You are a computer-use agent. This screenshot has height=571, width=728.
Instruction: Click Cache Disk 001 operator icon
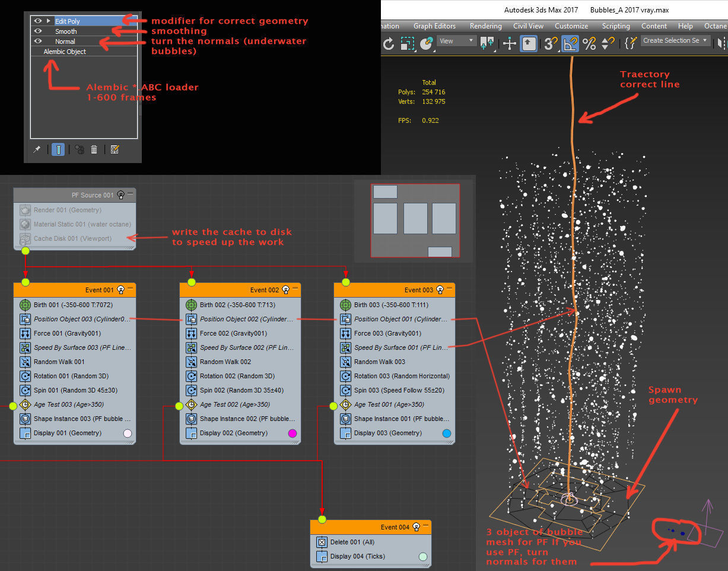tap(25, 238)
